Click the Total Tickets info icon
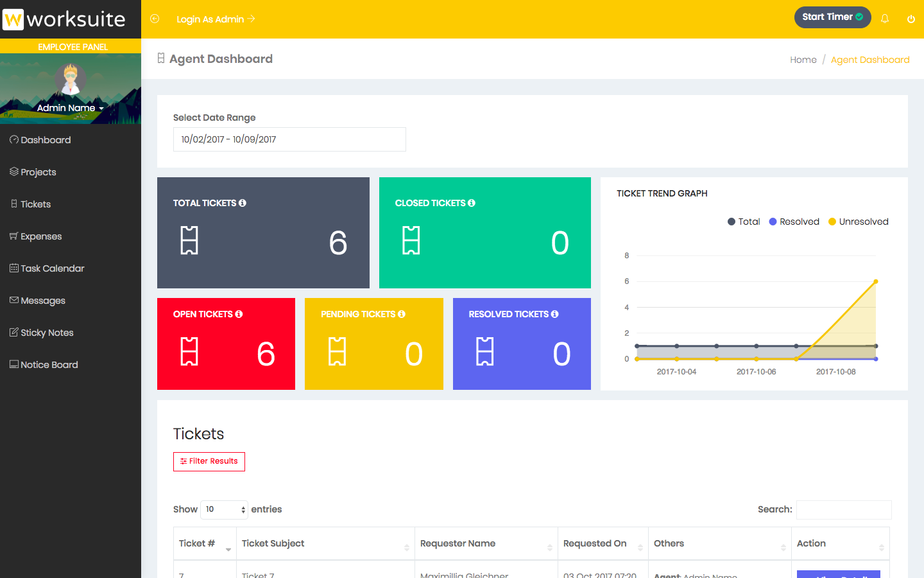Viewport: 924px width, 578px height. (243, 203)
